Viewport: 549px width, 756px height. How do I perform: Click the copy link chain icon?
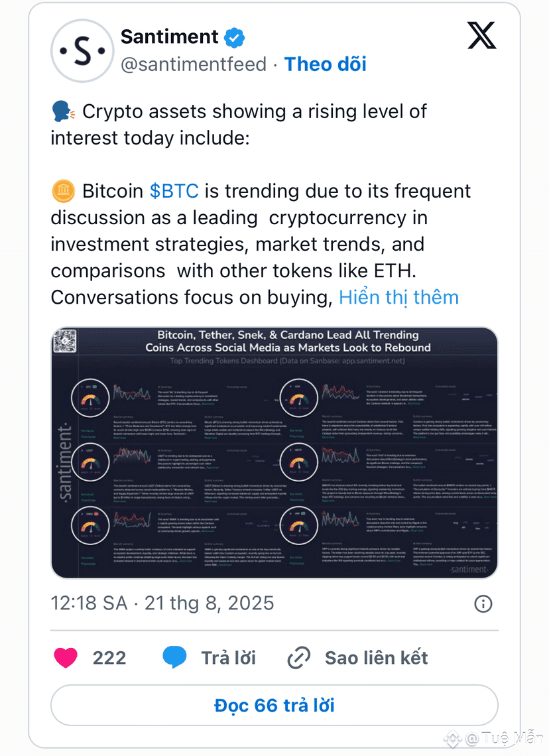point(299,658)
